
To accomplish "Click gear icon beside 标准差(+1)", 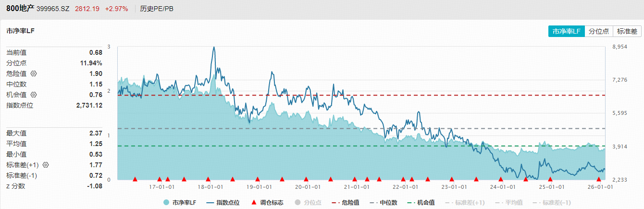I will [x=46, y=165].
